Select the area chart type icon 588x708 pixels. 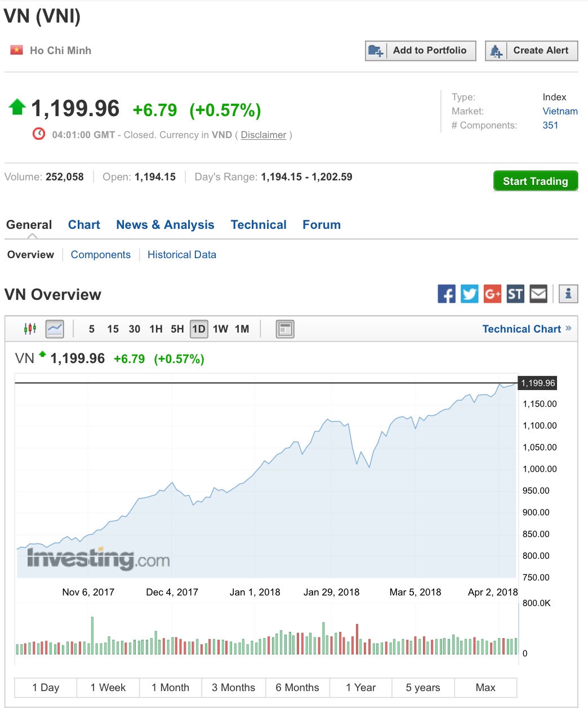pos(55,329)
